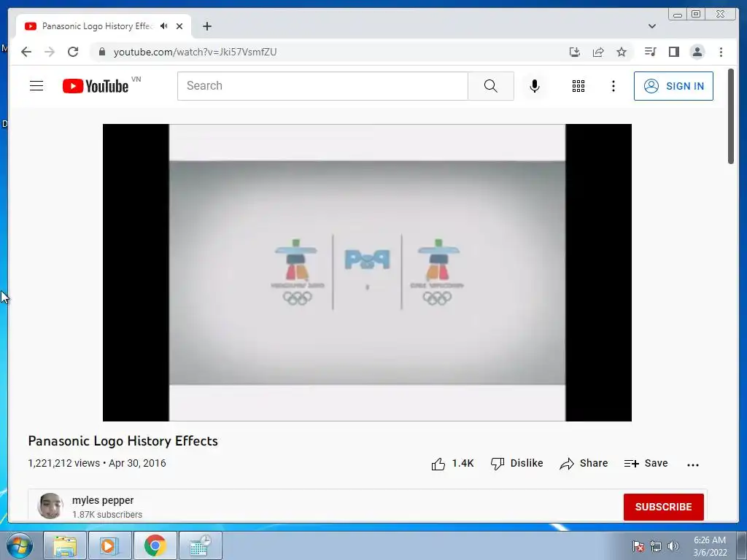This screenshot has width=747, height=560.
Task: Like the video (1.4K)
Action: click(x=452, y=463)
